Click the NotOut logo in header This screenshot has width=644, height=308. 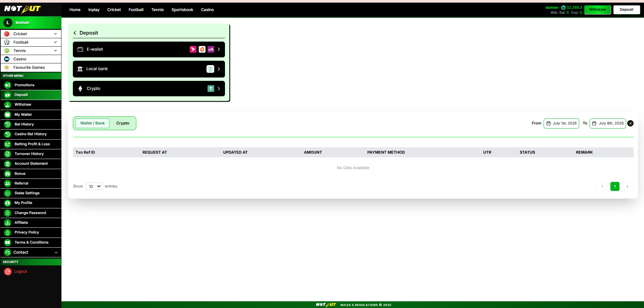22,9
